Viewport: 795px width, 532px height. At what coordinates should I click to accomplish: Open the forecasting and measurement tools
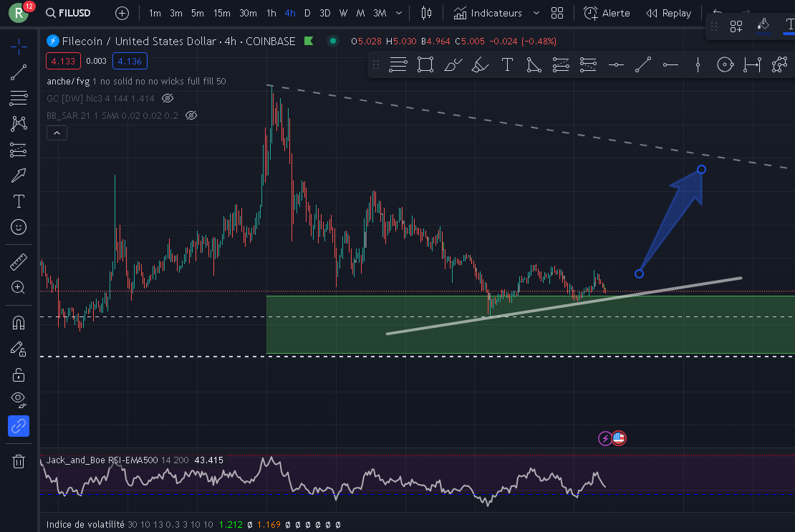click(19, 150)
